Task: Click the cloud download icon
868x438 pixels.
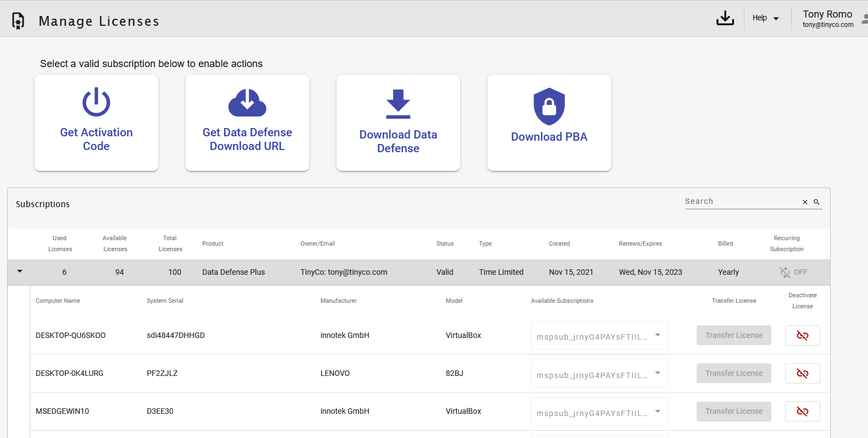Action: click(x=247, y=103)
